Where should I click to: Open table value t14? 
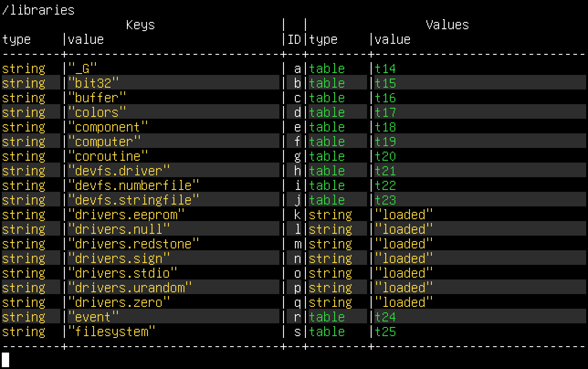coord(385,69)
